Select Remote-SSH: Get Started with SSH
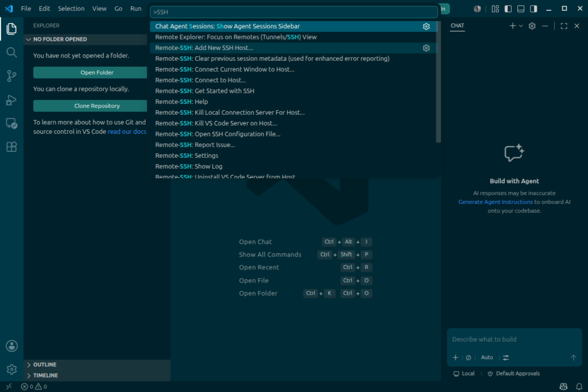 (293, 91)
